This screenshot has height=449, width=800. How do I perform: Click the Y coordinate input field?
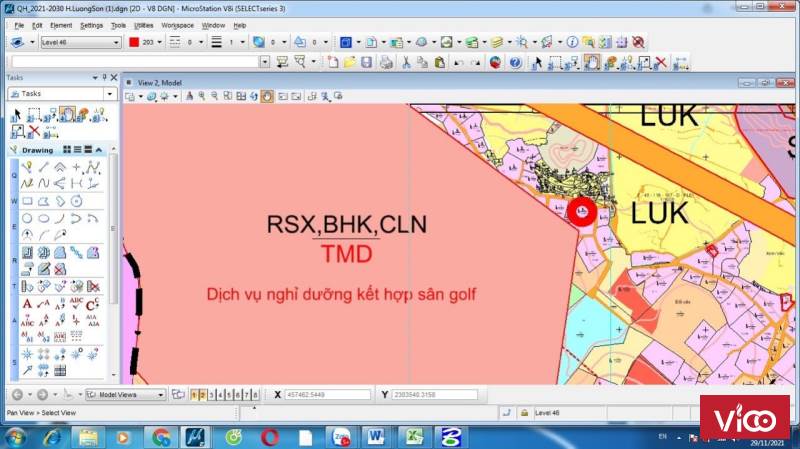434,395
